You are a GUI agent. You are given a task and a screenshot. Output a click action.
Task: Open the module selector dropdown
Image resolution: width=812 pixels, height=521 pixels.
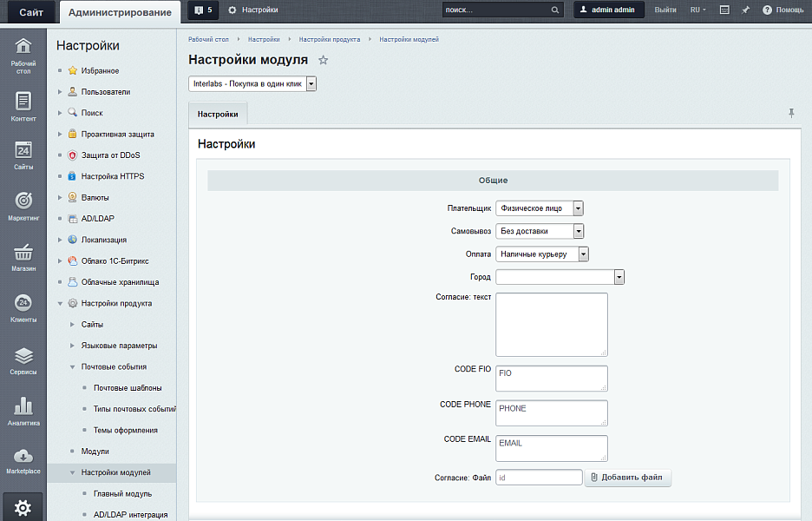coord(252,83)
